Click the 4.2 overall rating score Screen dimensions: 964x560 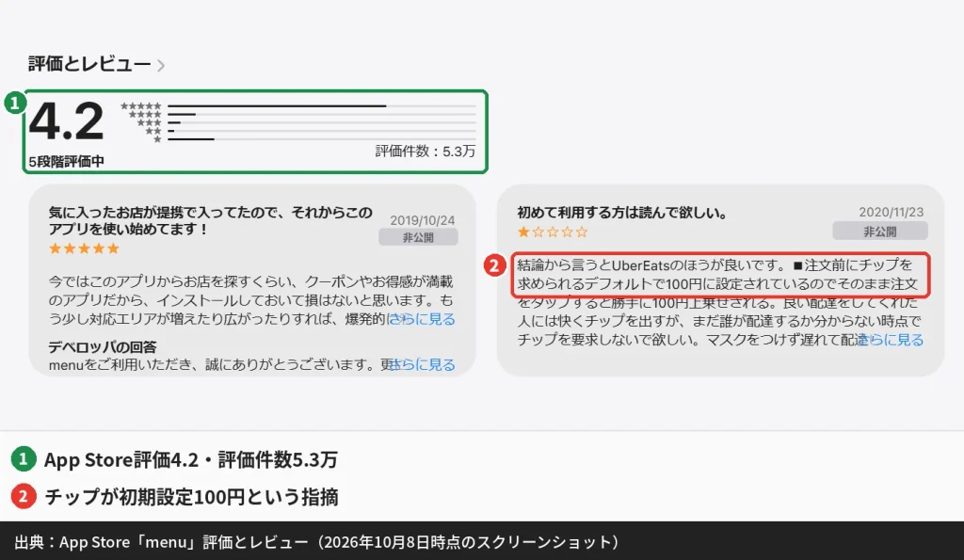pyautogui.click(x=67, y=121)
